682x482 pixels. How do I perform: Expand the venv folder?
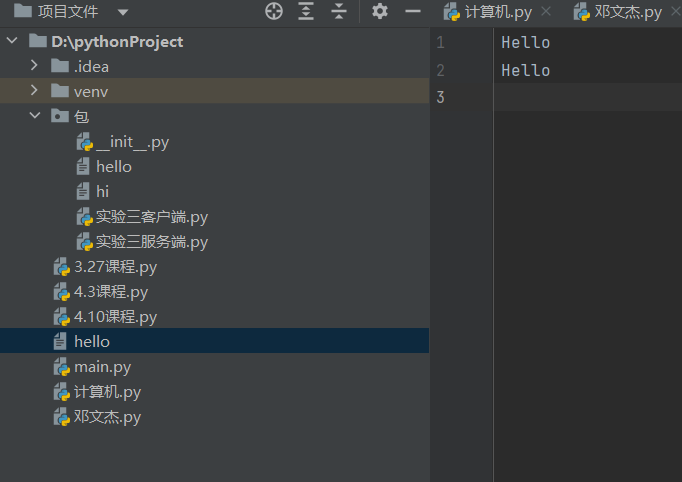tap(35, 92)
